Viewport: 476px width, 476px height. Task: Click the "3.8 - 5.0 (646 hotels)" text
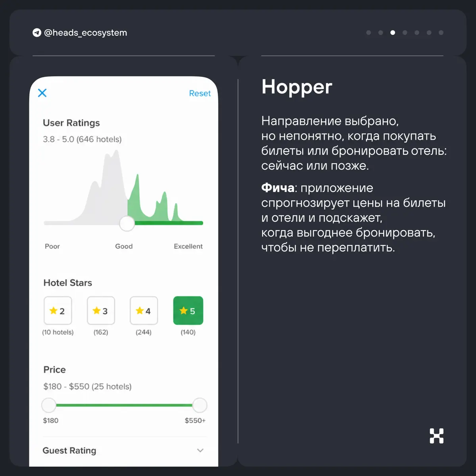click(82, 139)
